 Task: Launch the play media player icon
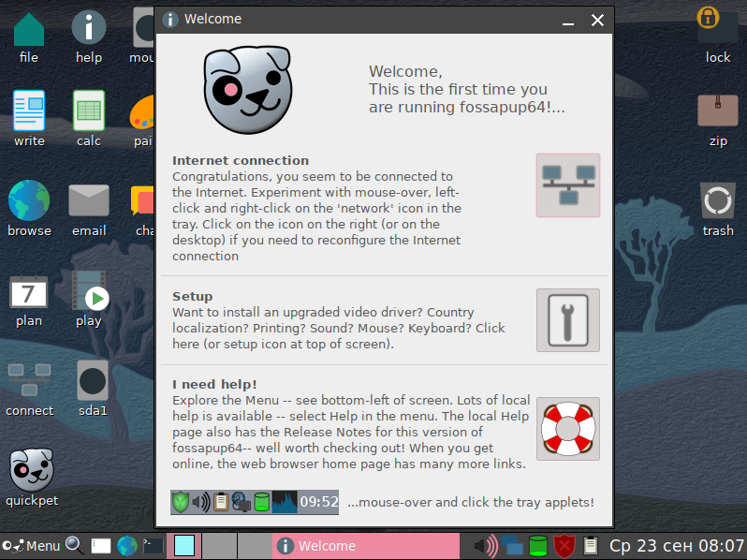90,290
